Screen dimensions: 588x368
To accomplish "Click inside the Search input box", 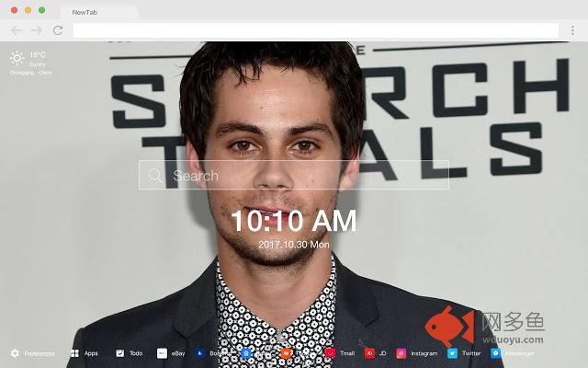I will [x=294, y=175].
